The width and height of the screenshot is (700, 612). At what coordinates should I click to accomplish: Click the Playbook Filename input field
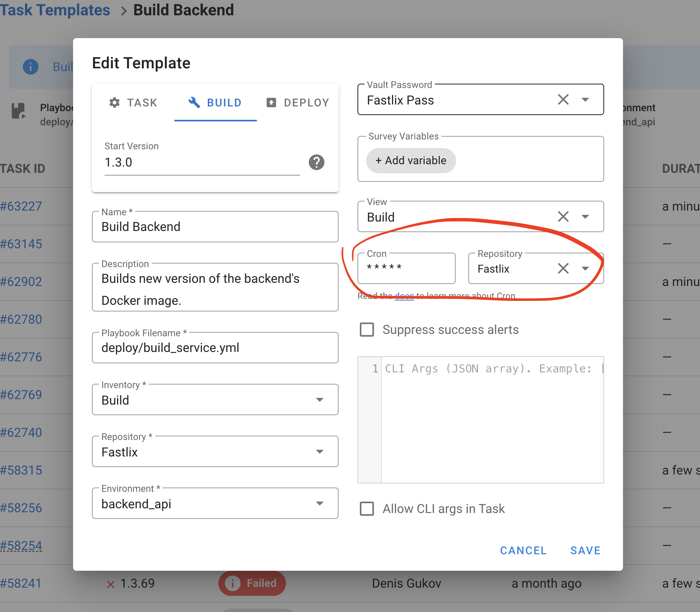coord(215,348)
